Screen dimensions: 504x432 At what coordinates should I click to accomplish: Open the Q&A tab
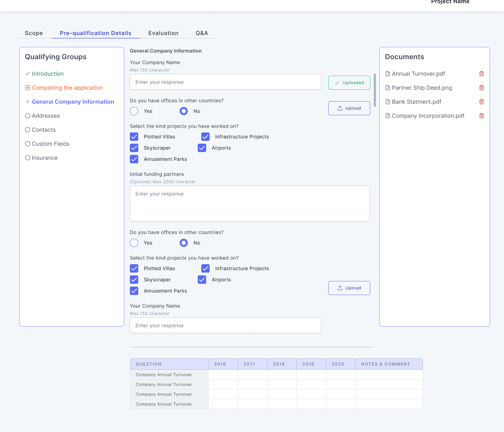click(x=202, y=33)
